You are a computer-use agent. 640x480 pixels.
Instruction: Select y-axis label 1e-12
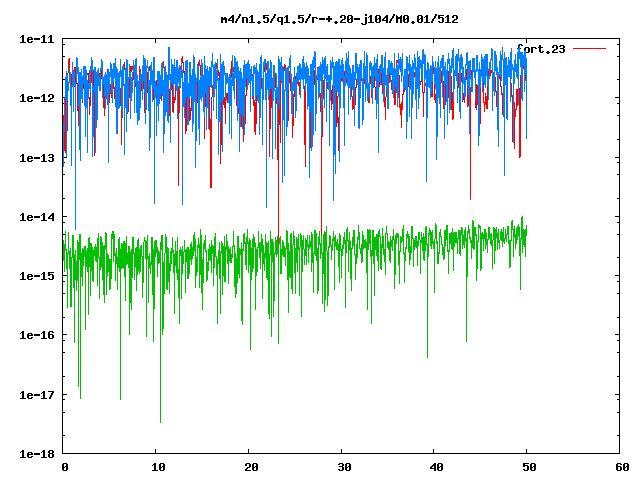tap(37, 98)
